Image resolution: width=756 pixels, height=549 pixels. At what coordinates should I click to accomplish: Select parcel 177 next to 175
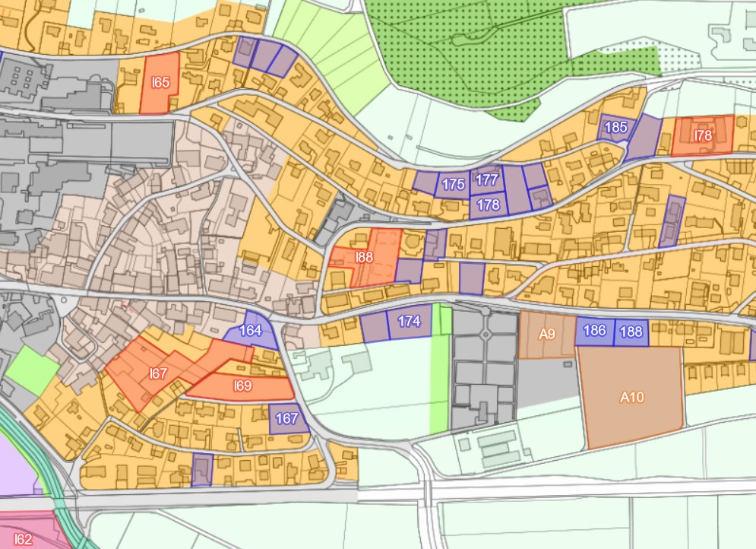pos(487,180)
